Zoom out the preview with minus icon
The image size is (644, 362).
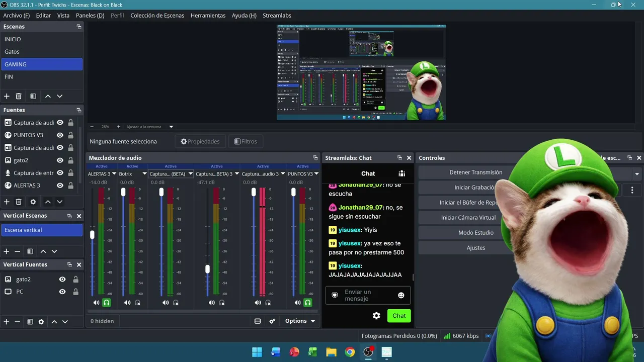click(x=92, y=127)
